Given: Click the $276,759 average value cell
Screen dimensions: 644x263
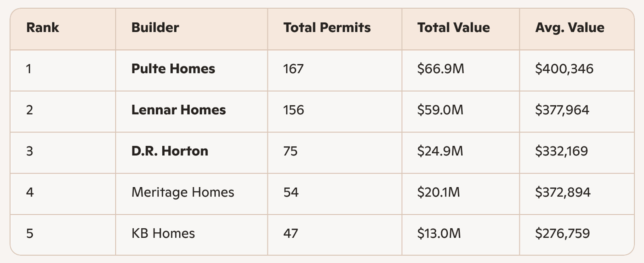Looking at the screenshot, I should tap(562, 233).
